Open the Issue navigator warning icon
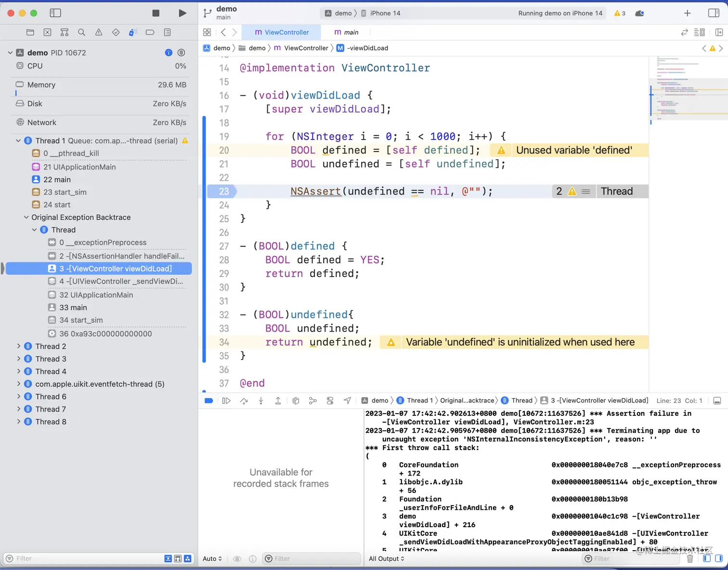728x570 pixels. (x=99, y=32)
